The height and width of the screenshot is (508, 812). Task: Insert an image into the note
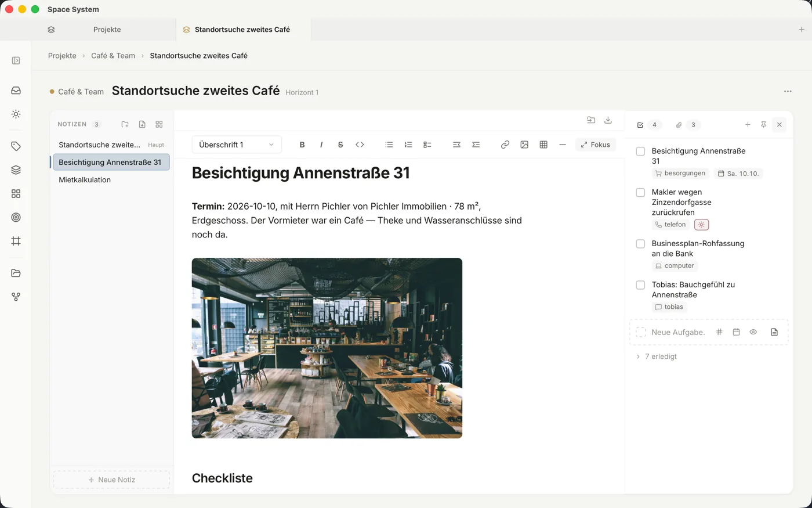coord(524,145)
